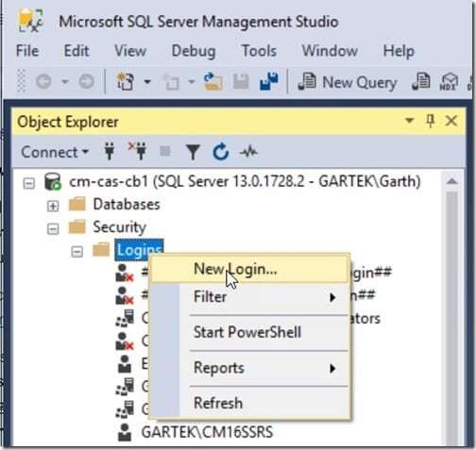Open the Activity Monitor icon
The image size is (476, 450).
(x=248, y=152)
